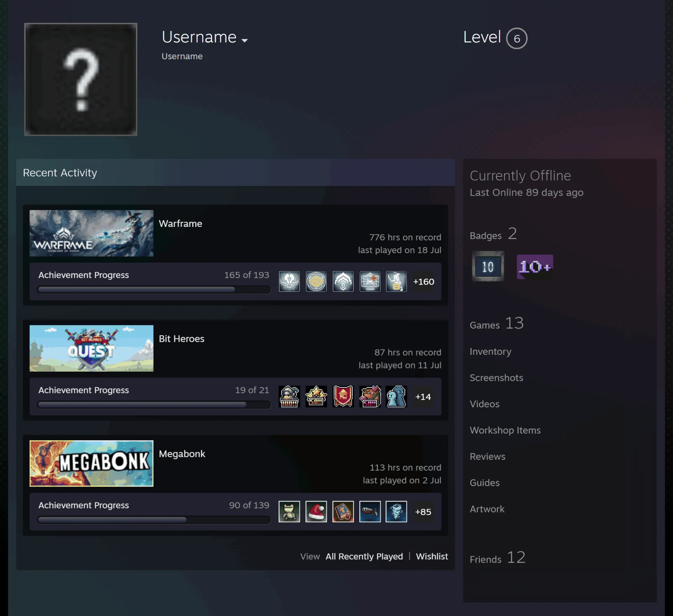
Task: Show Warframe's +160 more achievements
Action: click(423, 282)
